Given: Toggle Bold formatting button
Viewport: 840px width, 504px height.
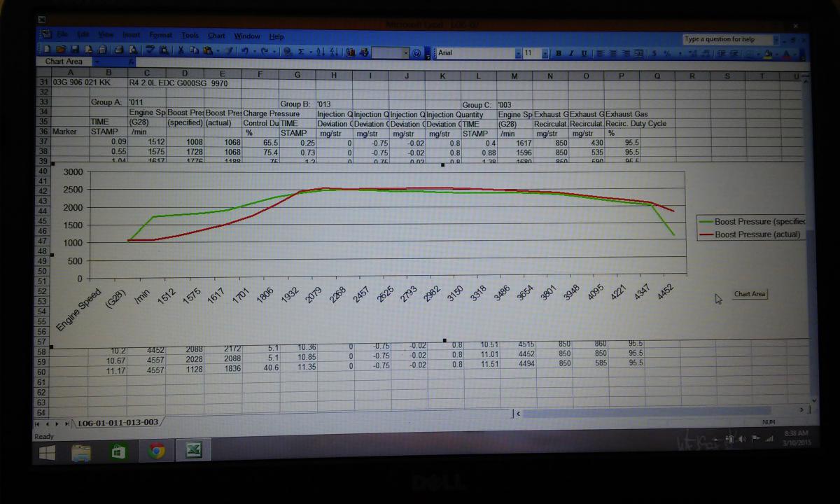Looking at the screenshot, I should (x=559, y=53).
